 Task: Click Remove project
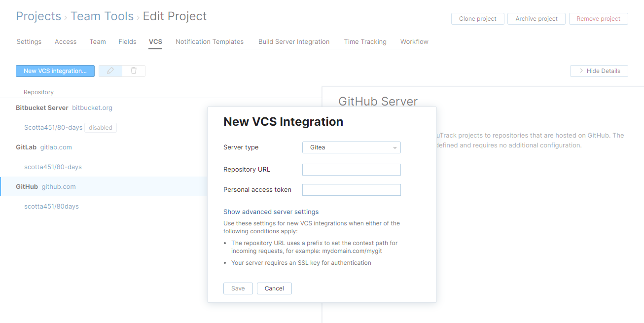(x=598, y=18)
